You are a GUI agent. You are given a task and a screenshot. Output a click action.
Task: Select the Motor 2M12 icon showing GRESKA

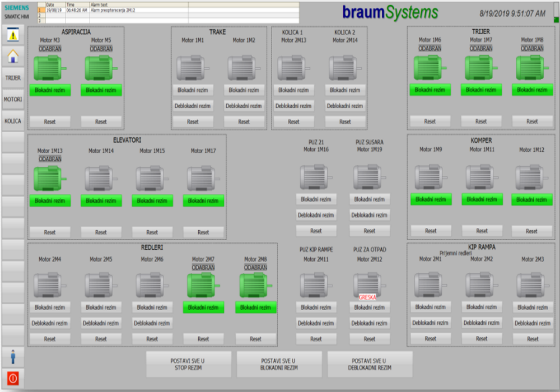coord(368,286)
